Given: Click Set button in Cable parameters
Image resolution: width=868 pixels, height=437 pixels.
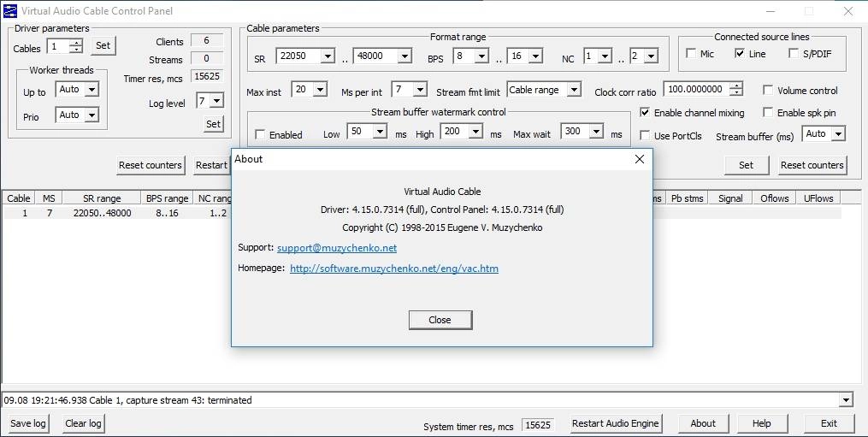Looking at the screenshot, I should pyautogui.click(x=747, y=165).
